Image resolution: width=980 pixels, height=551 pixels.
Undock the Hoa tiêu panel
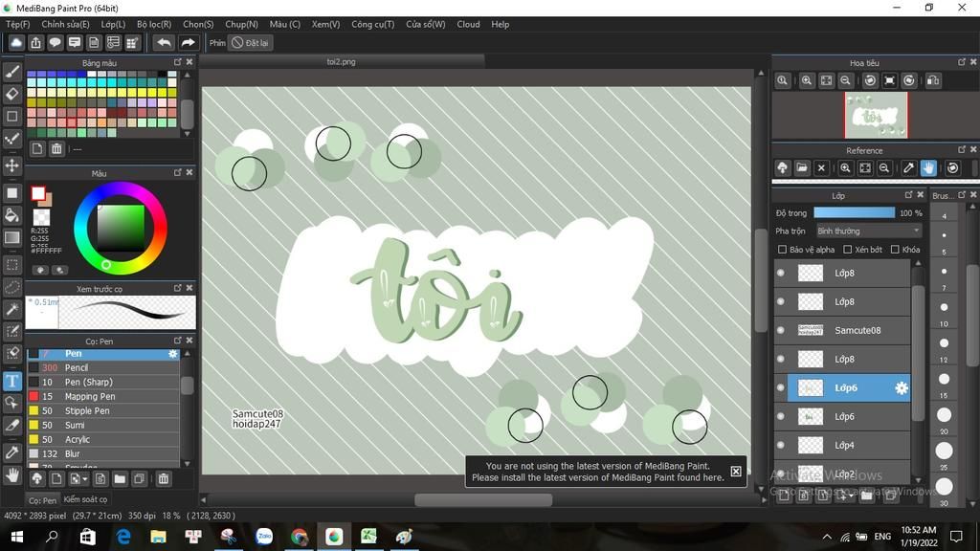[961, 62]
